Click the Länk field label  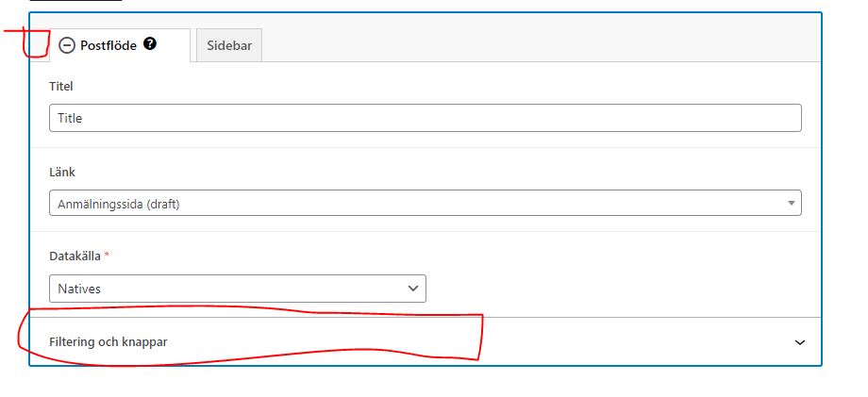(62, 172)
